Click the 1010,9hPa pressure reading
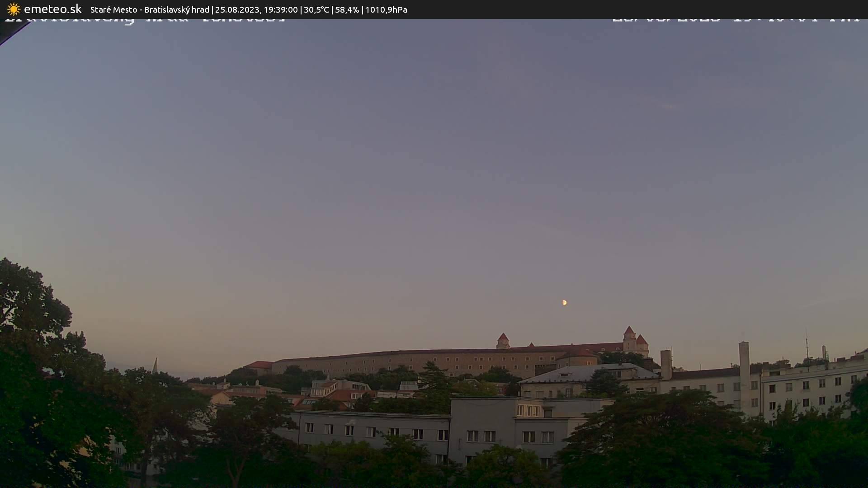This screenshot has width=868, height=488. click(386, 9)
